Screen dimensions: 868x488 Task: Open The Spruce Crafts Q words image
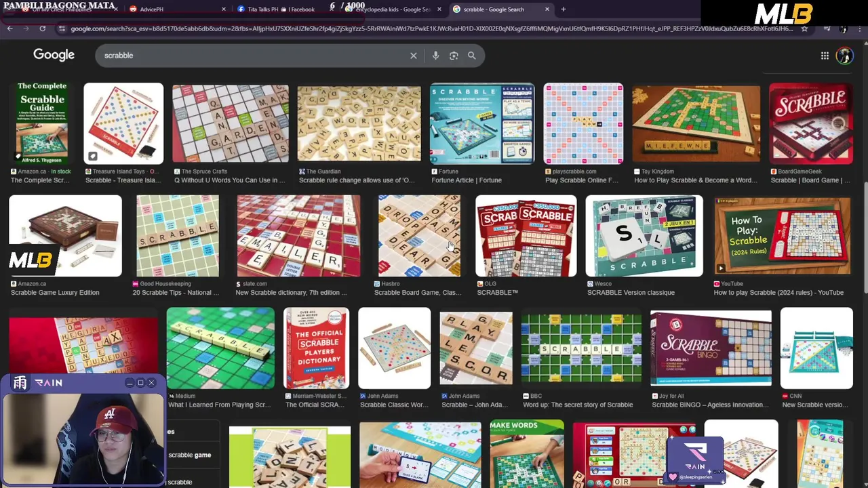230,123
